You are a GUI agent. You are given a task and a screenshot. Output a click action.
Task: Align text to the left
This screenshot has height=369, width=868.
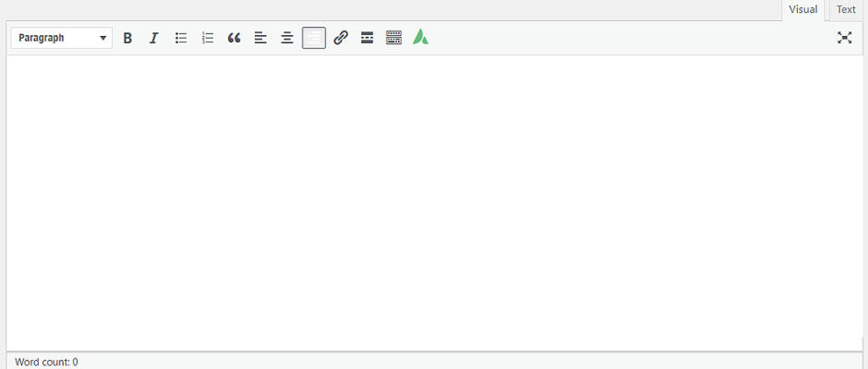tap(261, 38)
